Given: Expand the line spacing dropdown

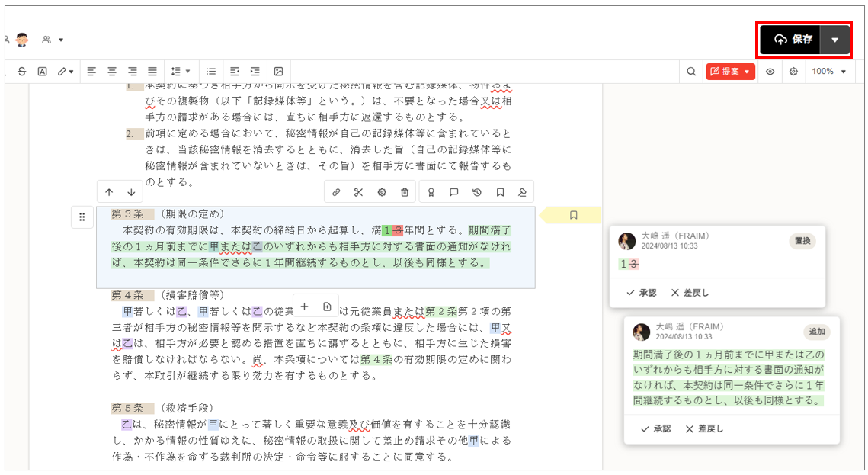Looking at the screenshot, I should 181,72.
